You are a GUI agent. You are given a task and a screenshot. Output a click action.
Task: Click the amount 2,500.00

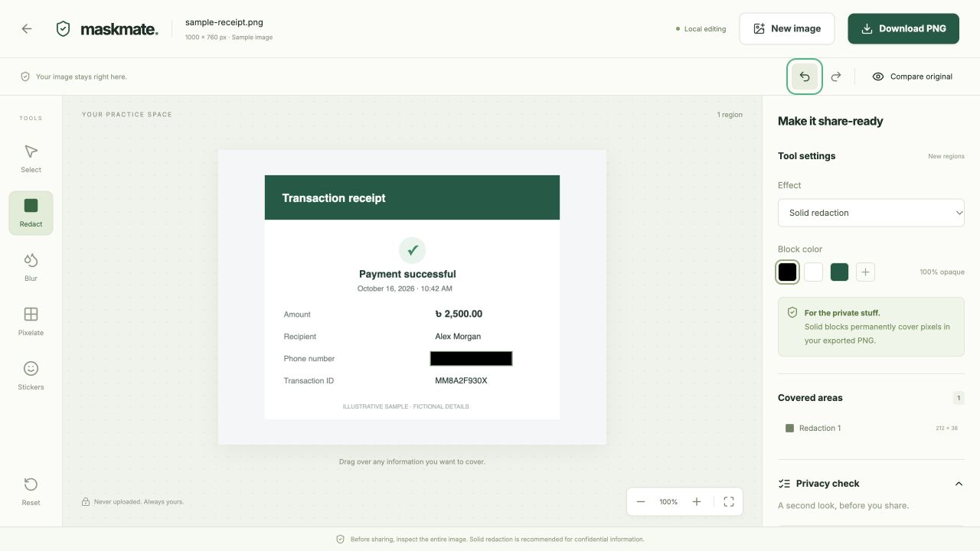[x=459, y=314]
